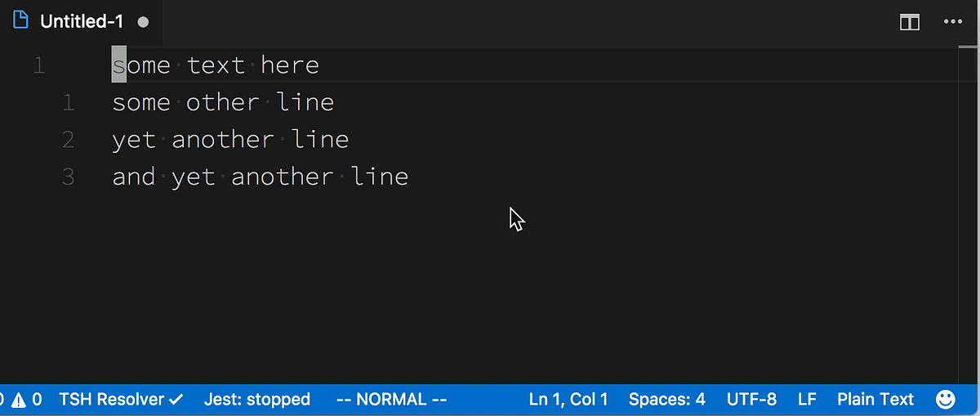
Task: Open indentation options via Spaces: 4
Action: click(667, 400)
